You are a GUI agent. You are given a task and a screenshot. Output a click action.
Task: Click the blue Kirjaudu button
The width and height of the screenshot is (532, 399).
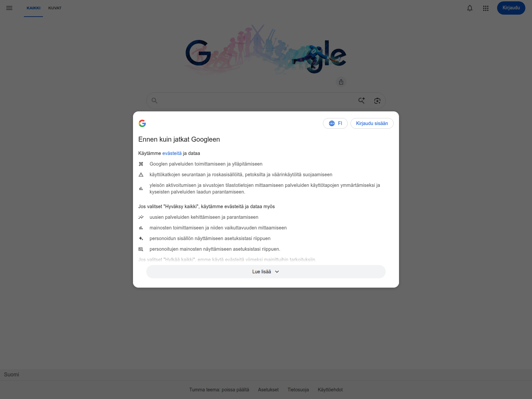coord(511,8)
